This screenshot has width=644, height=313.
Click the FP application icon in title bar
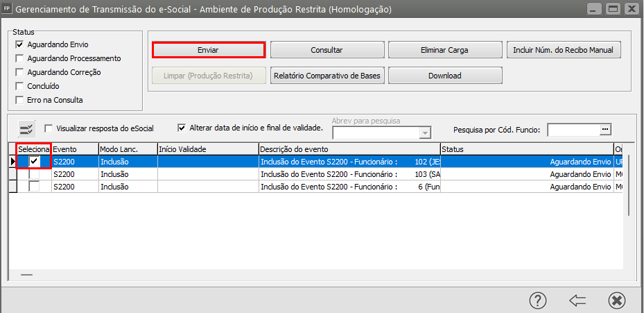point(6,8)
